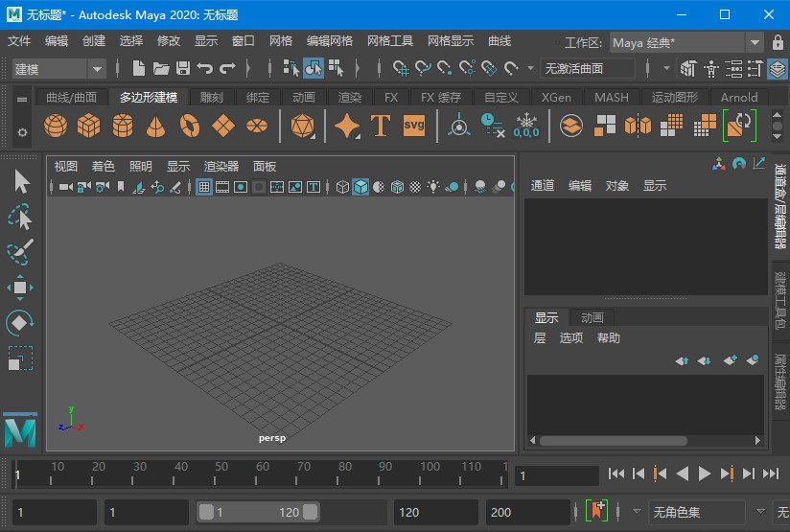Click the playback range slider bar
The width and height of the screenshot is (790, 532).
click(258, 513)
